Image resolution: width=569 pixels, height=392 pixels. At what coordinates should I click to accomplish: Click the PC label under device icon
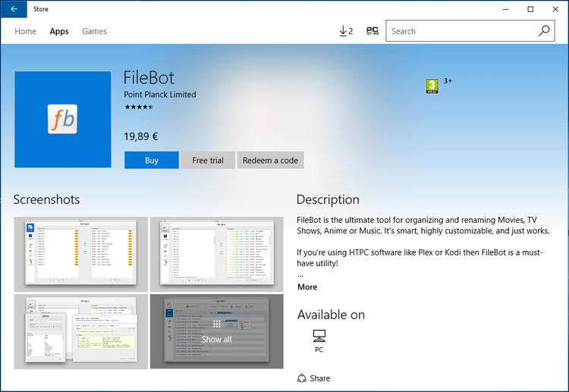tap(319, 350)
